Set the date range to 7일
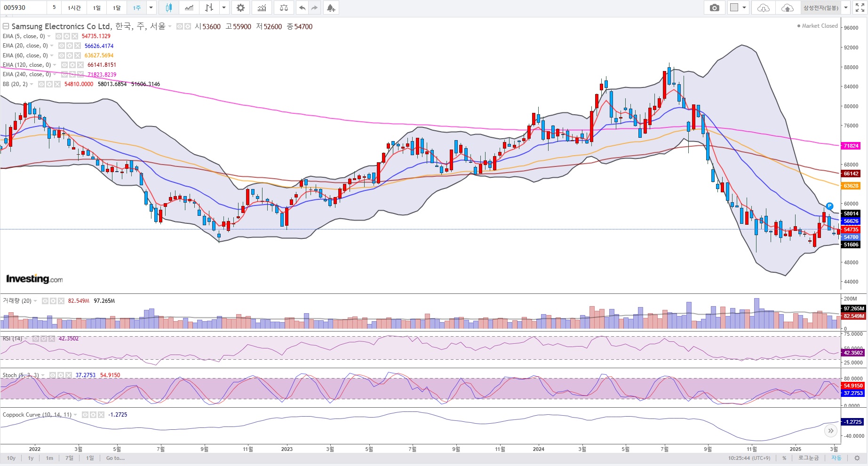Screen dimensions: 868x466 pos(70,458)
